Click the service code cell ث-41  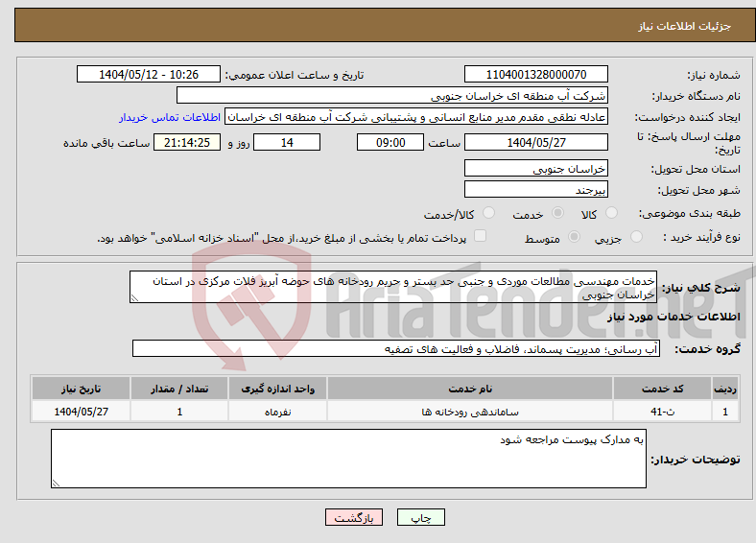[x=663, y=412]
